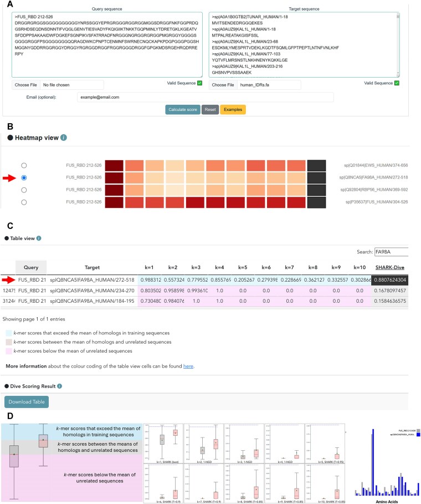This screenshot has height=504, width=421.
Task: Sort table by k=2 column header
Action: (173, 267)
